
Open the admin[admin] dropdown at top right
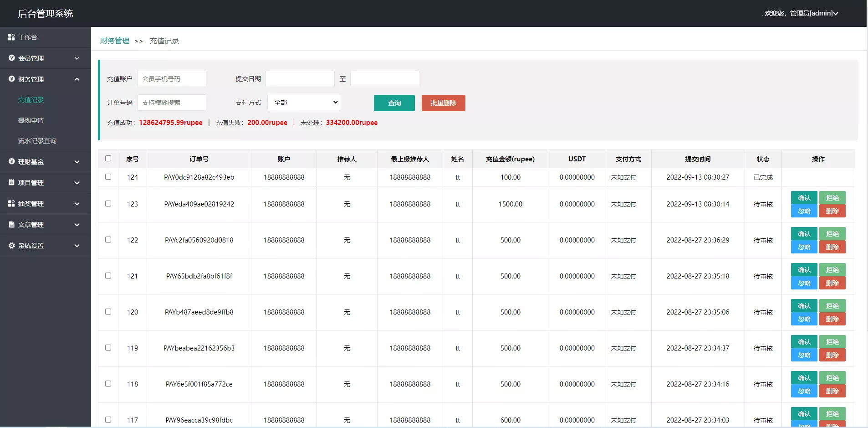pos(801,13)
